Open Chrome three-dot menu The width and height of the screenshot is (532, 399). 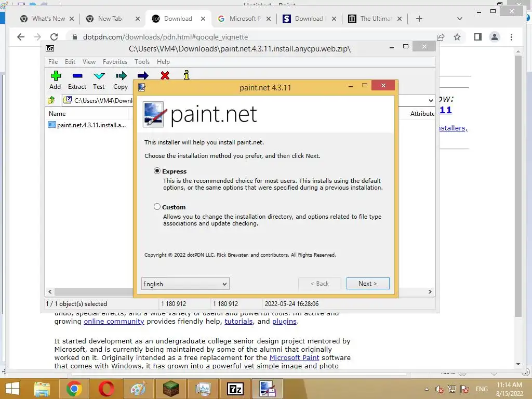pos(511,37)
